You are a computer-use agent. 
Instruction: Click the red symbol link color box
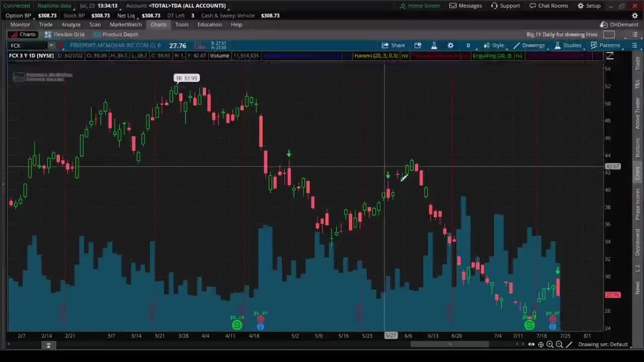pos(61,46)
